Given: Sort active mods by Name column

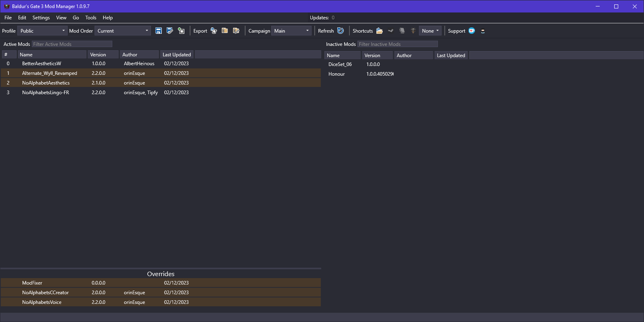Looking at the screenshot, I should 52,54.
